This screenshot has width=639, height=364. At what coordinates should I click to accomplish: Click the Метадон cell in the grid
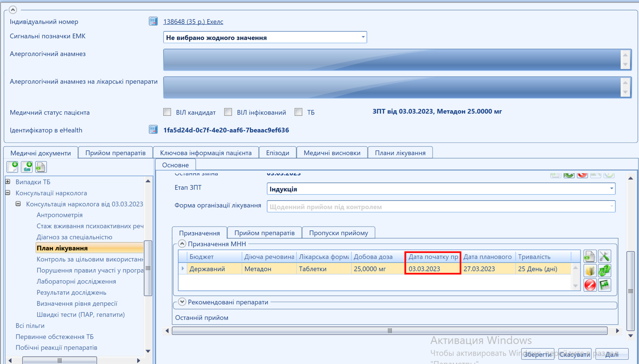coord(269,269)
